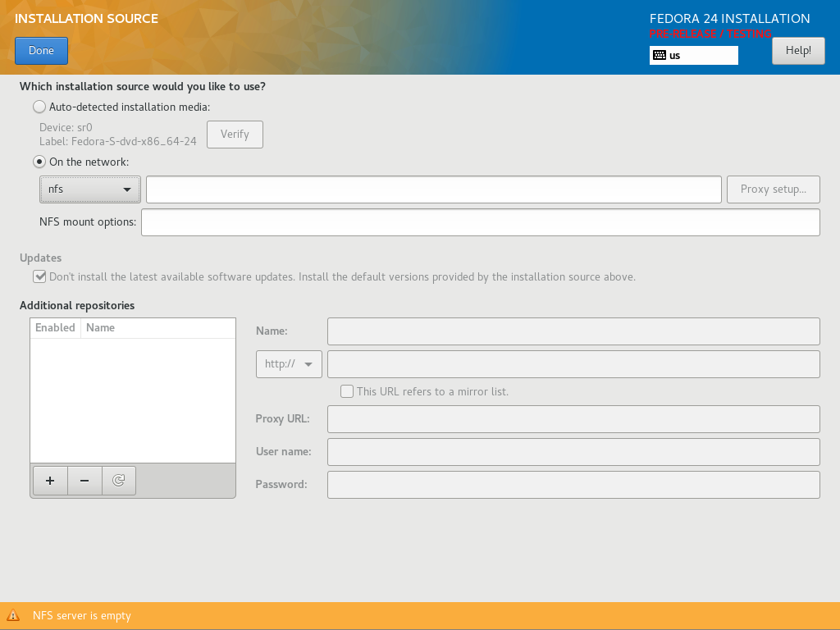Focus the NFS mount options field

(481, 222)
